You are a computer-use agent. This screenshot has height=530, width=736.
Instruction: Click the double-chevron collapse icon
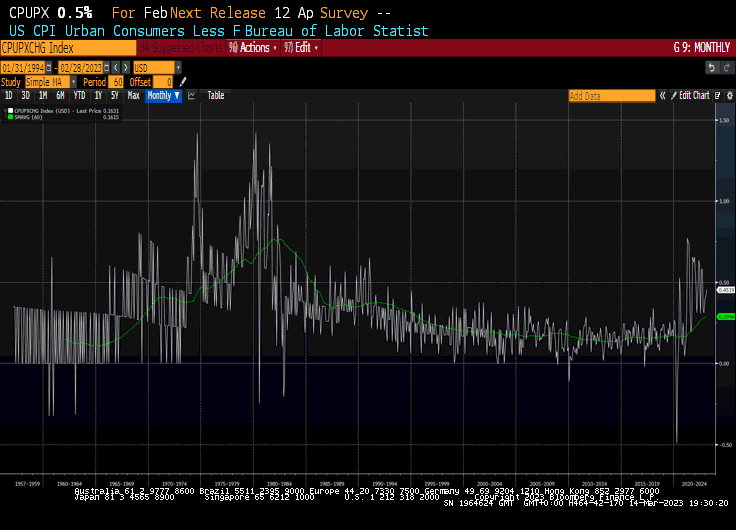[661, 96]
